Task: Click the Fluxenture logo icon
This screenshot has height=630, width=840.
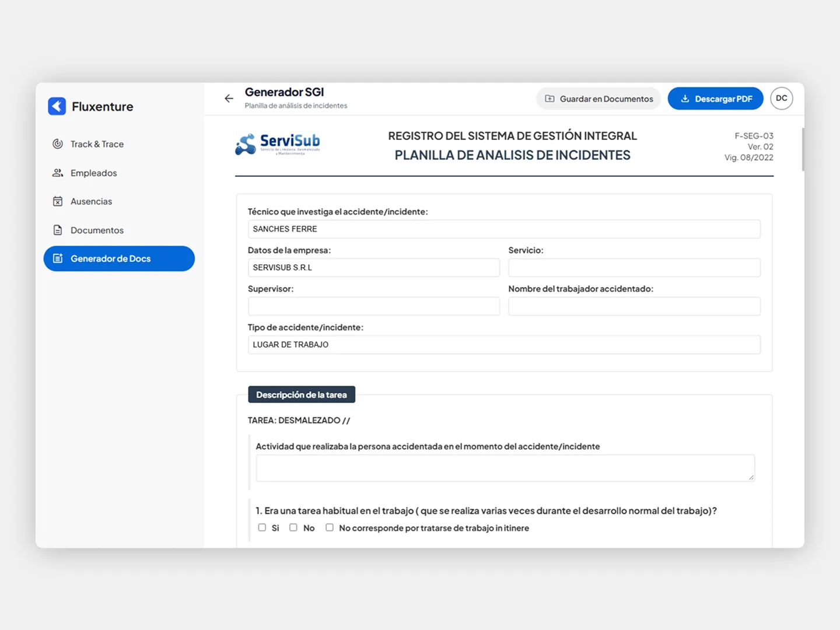Action: (57, 106)
